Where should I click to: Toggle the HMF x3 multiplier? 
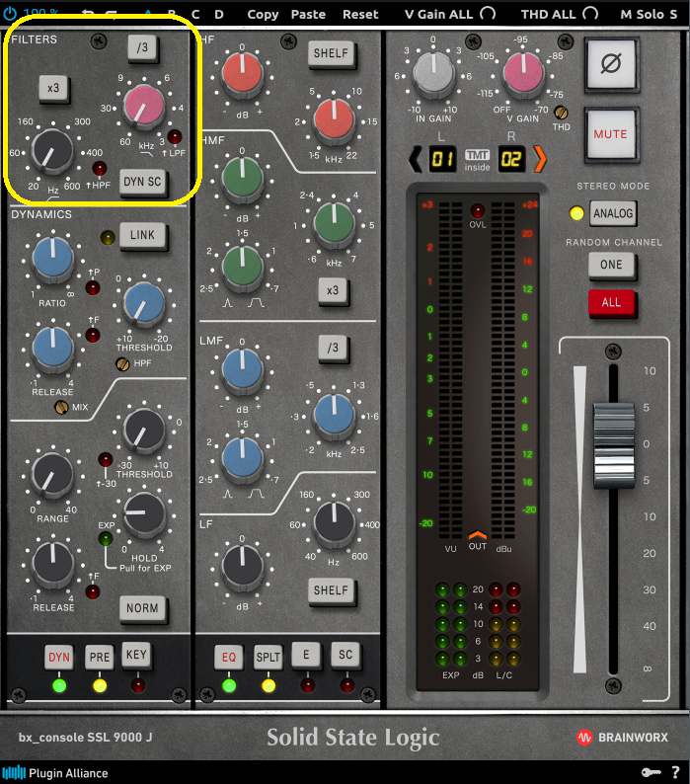click(x=333, y=290)
